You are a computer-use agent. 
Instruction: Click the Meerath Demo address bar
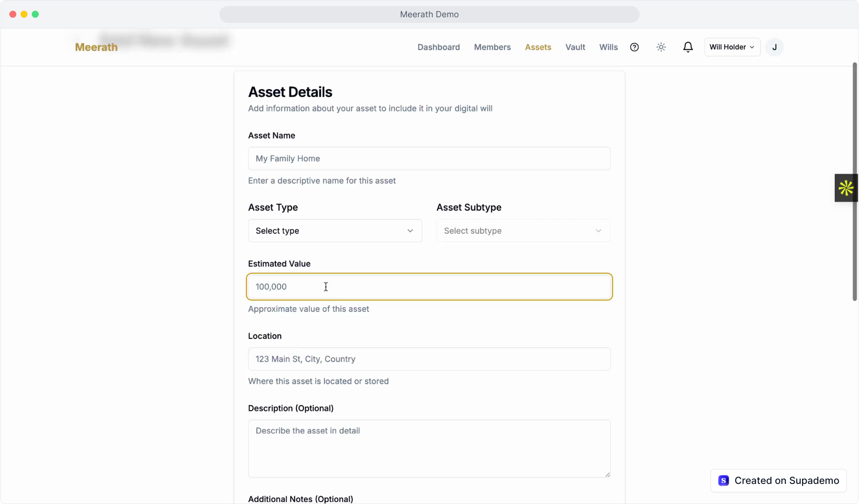pos(429,14)
